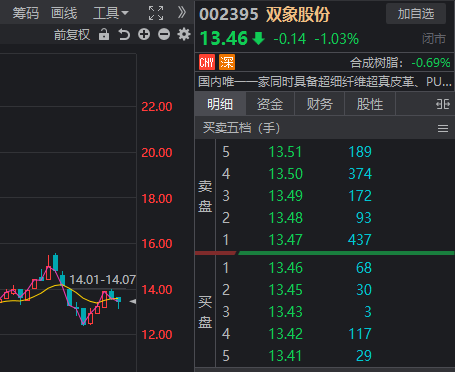
Task: Switch to the 股性 tab
Action: [369, 104]
